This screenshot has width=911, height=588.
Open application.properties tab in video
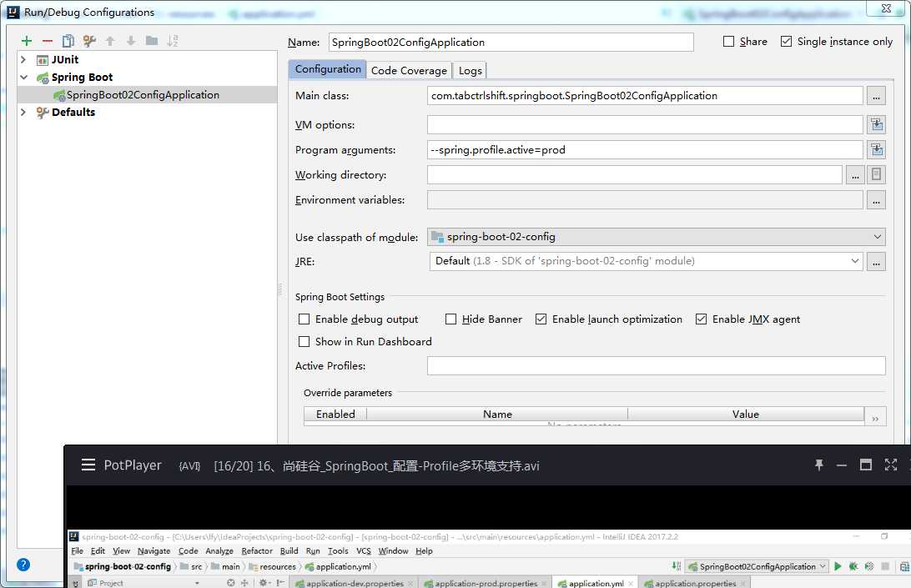point(695,583)
